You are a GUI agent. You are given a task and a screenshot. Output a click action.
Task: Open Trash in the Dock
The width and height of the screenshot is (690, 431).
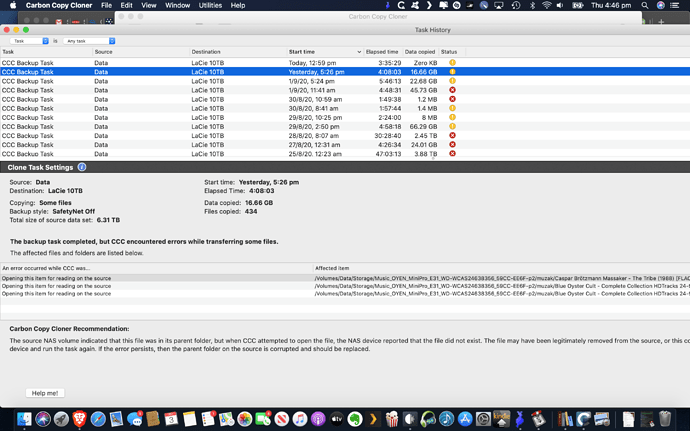pyautogui.click(x=665, y=419)
